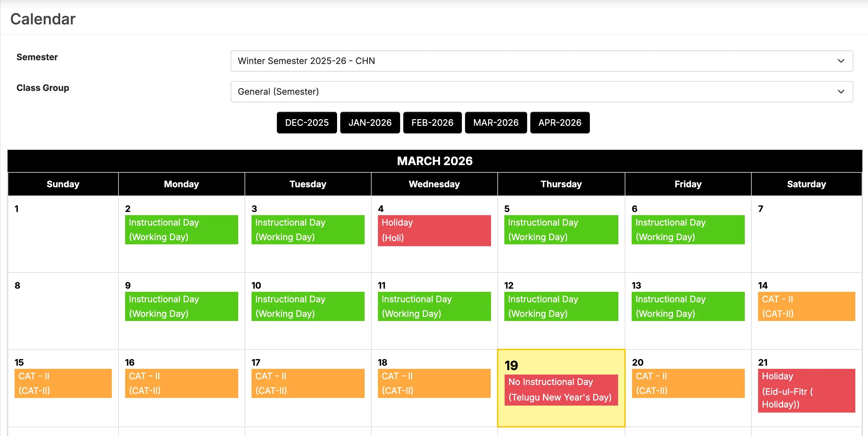View the MAR-2026 calendar

(496, 123)
